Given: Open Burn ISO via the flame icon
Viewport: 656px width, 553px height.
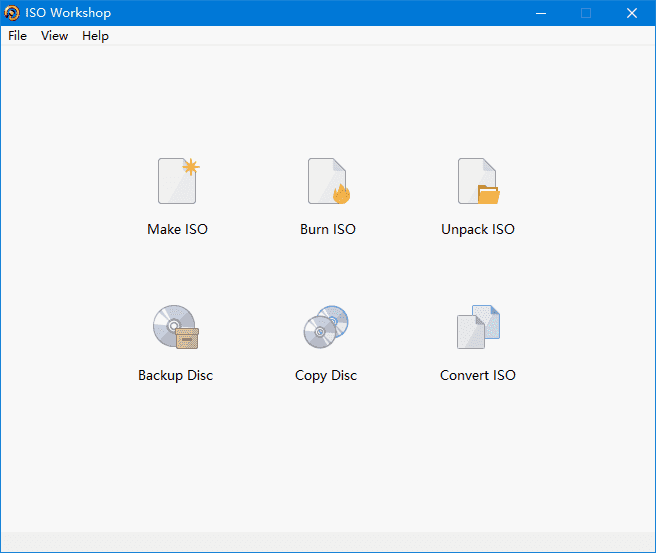Looking at the screenshot, I should (x=327, y=181).
